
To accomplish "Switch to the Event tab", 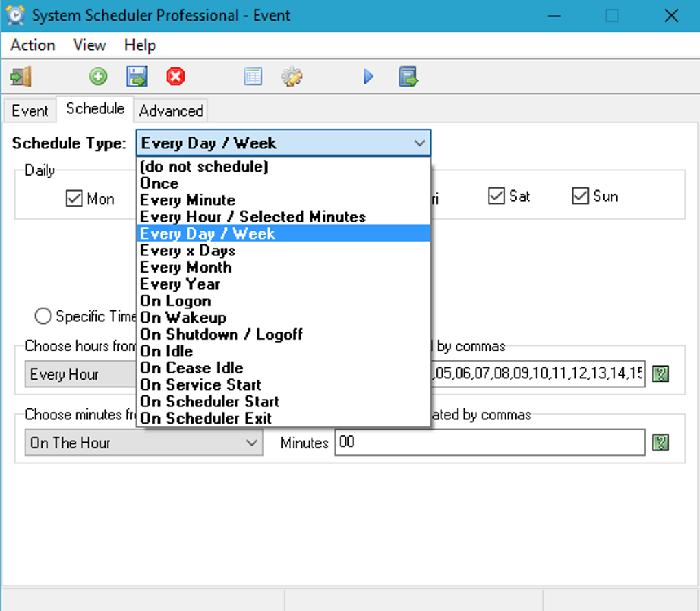I will pyautogui.click(x=30, y=111).
